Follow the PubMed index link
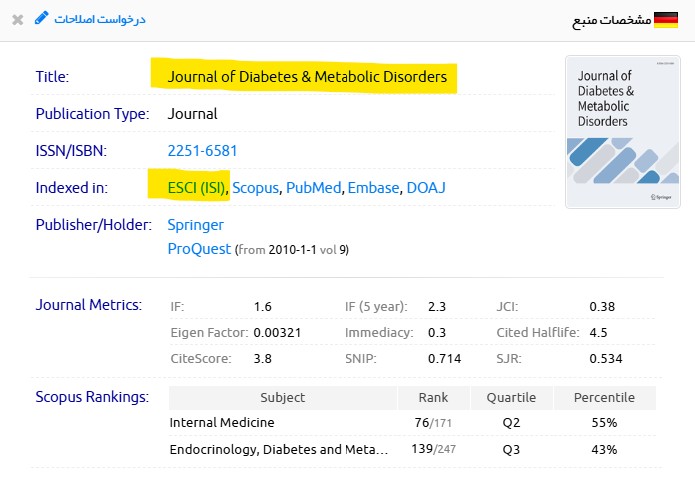The width and height of the screenshot is (695, 485). point(314,187)
